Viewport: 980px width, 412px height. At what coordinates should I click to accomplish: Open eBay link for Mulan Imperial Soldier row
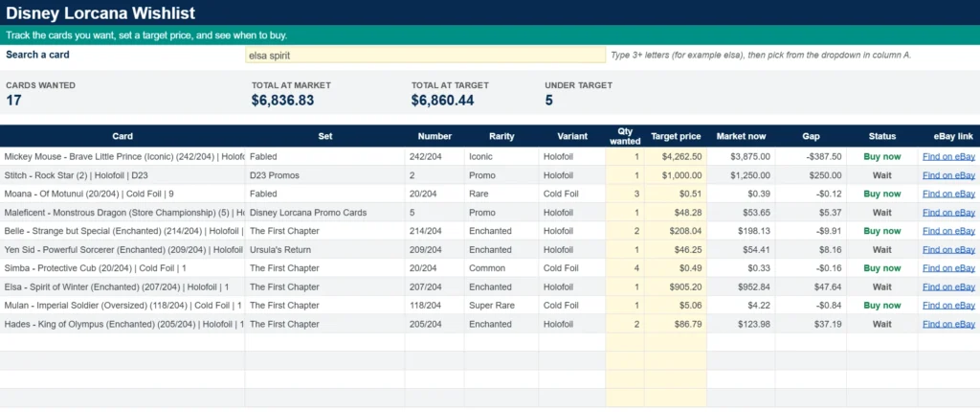[948, 306]
